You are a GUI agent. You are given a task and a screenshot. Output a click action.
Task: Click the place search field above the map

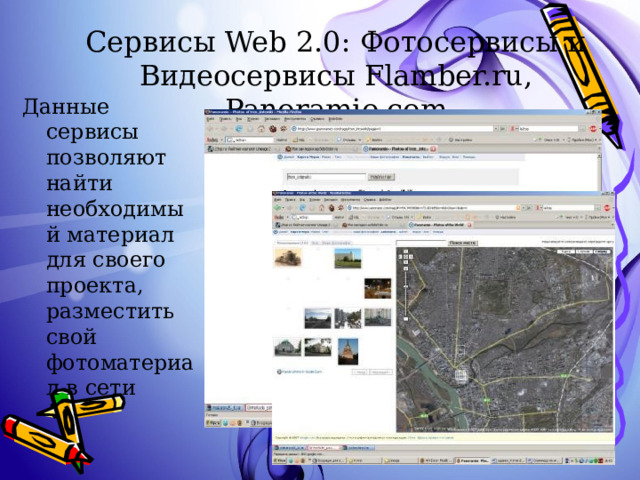(421, 243)
